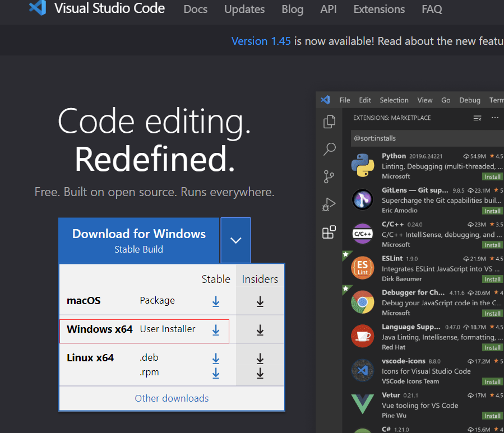
Task: Open the FAQ nav item
Action: coord(432,9)
